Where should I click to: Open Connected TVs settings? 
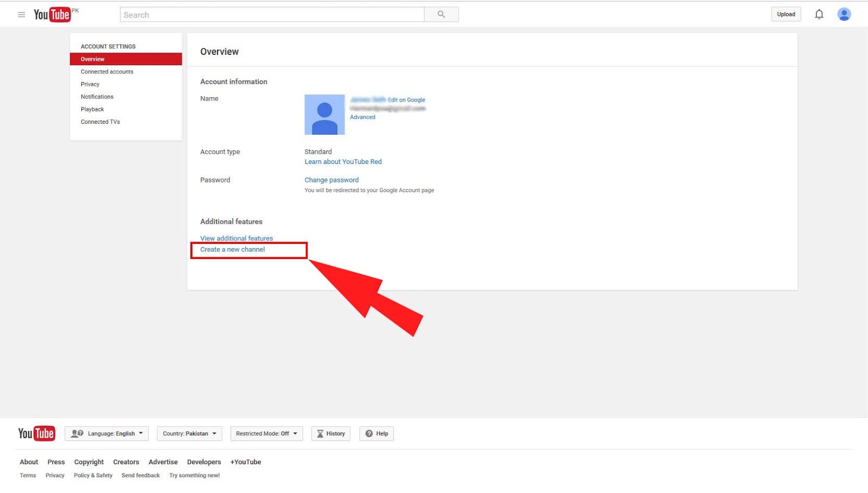[100, 122]
